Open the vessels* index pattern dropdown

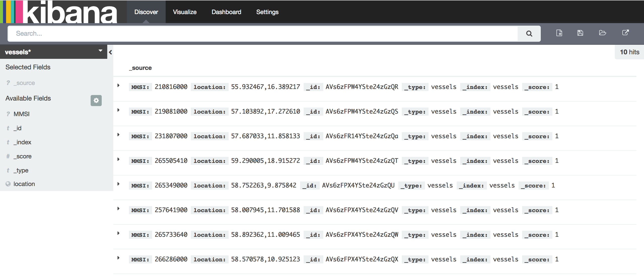coord(54,52)
